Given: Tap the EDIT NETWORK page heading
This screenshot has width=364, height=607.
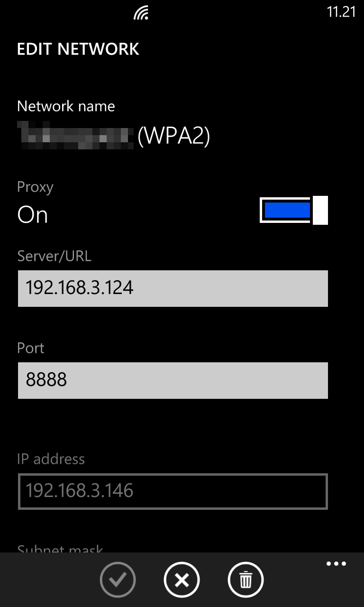Looking at the screenshot, I should [x=78, y=49].
